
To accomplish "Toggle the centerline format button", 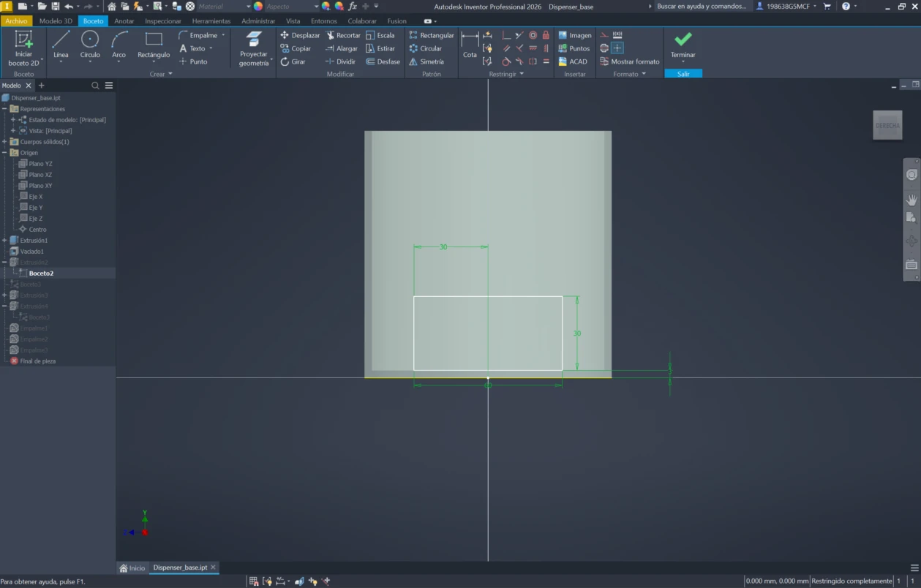I will click(604, 48).
